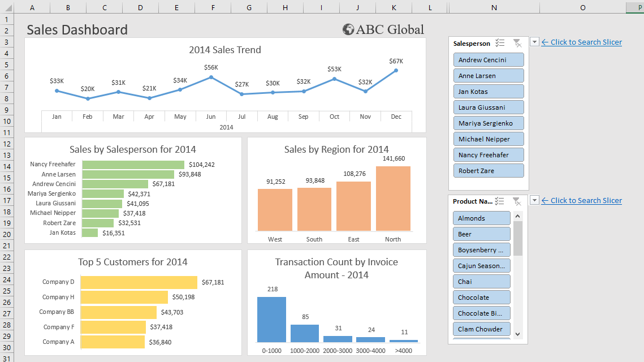The image size is (644, 362).
Task: Select the row 1 header
Action: (6, 19)
